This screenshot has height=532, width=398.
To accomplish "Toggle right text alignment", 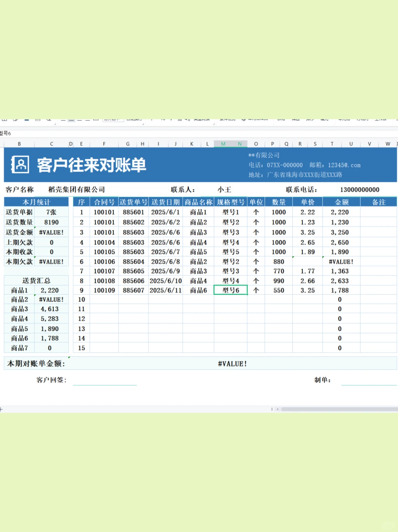I will coord(79,120).
